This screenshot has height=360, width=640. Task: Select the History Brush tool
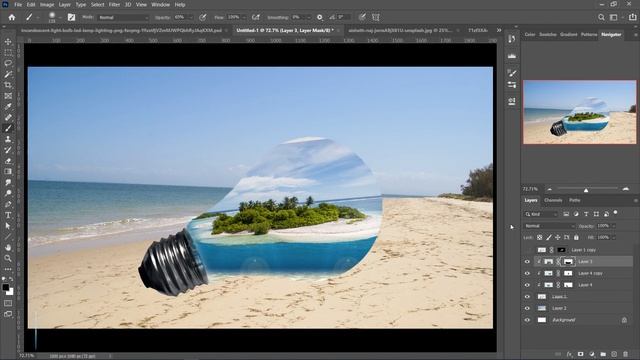click(8, 150)
